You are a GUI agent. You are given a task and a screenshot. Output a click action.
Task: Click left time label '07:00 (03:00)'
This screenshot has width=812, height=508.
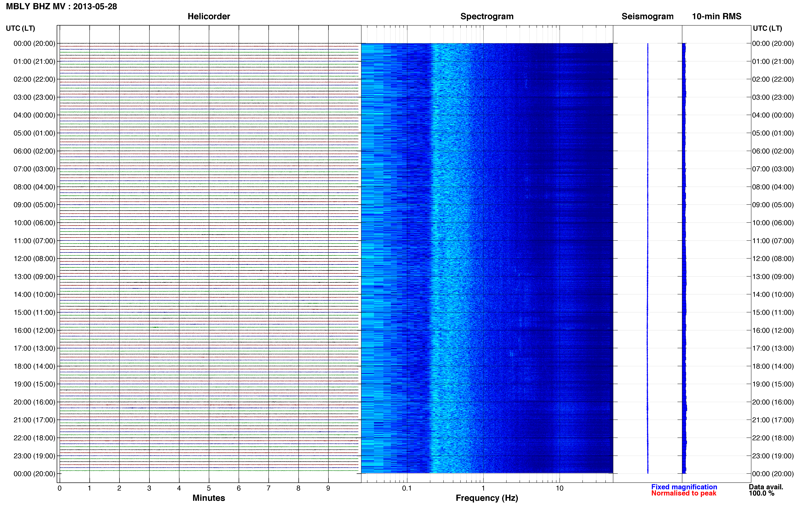tap(34, 169)
